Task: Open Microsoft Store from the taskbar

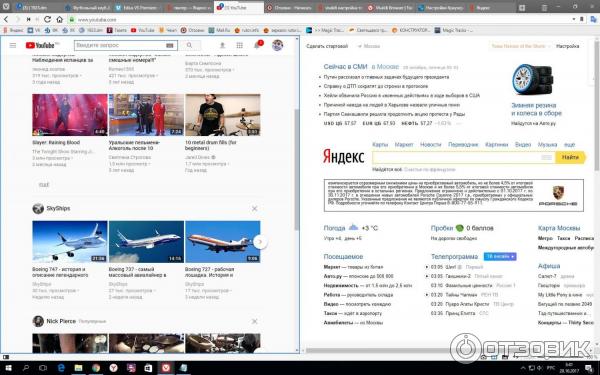Action: point(148,368)
